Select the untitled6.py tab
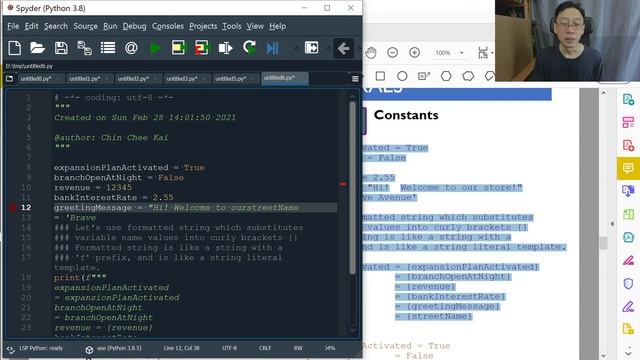640x360 pixels. tap(284, 78)
